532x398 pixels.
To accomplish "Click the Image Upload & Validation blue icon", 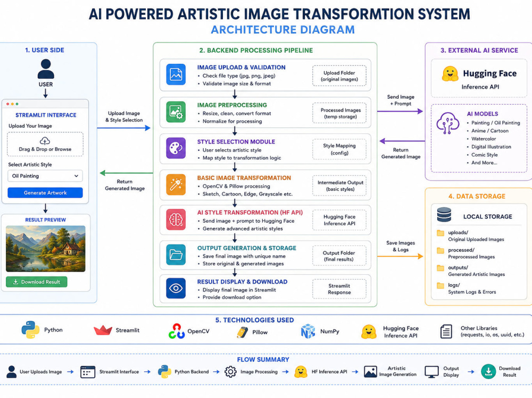I will tap(176, 74).
